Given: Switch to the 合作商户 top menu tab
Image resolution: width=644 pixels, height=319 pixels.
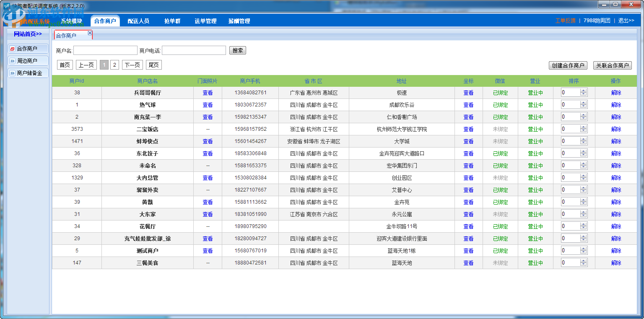Looking at the screenshot, I should [105, 21].
